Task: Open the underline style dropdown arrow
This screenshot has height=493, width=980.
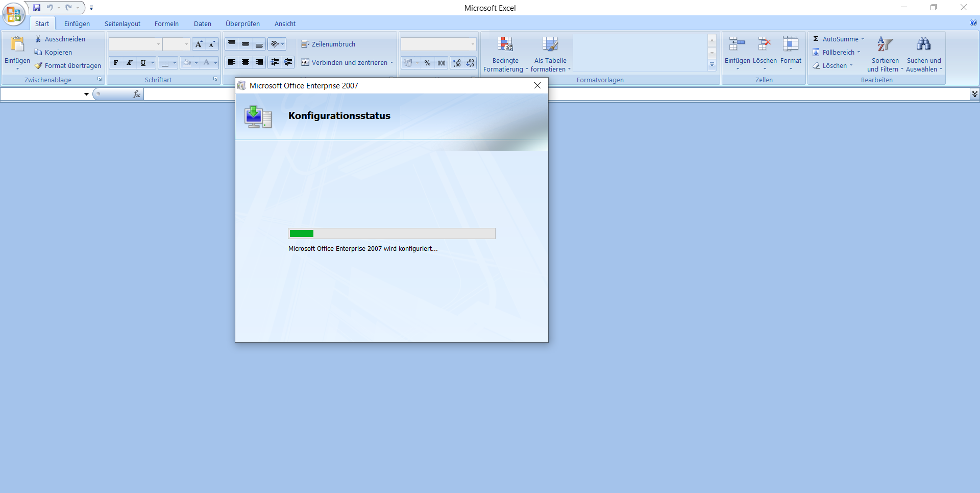Action: (x=153, y=63)
